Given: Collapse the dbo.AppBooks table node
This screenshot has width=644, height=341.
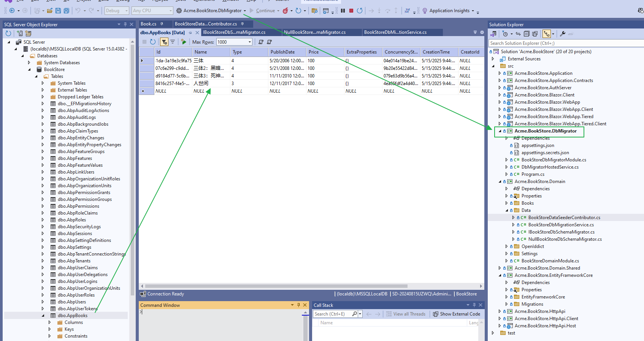Looking at the screenshot, I should point(43,316).
